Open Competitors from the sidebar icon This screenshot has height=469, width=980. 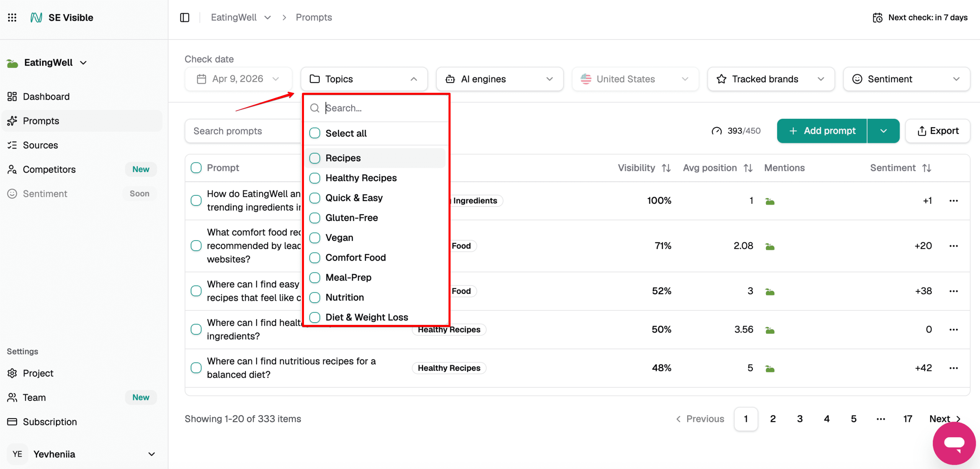[12, 169]
